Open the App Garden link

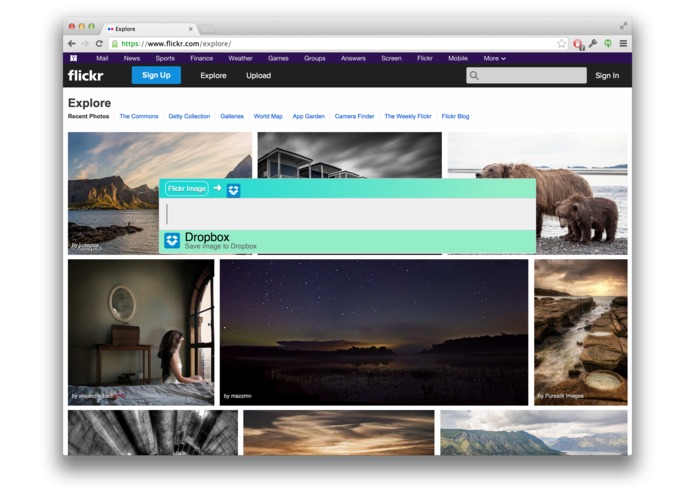[308, 116]
